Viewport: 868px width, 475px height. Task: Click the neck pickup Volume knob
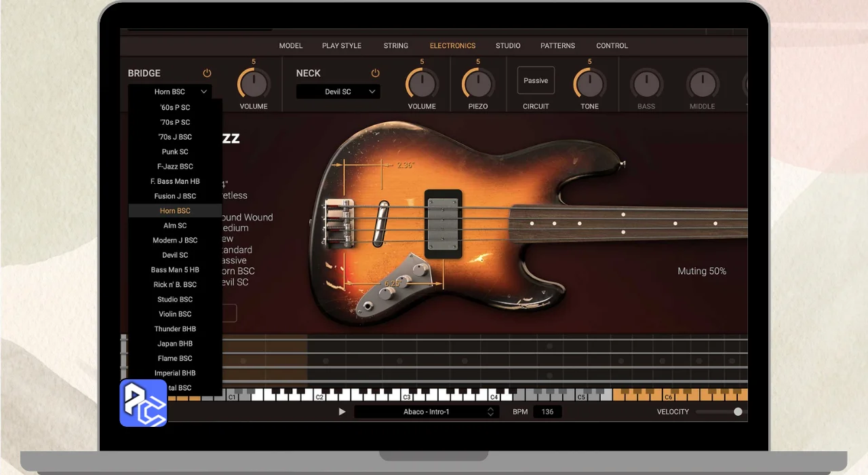pos(422,85)
